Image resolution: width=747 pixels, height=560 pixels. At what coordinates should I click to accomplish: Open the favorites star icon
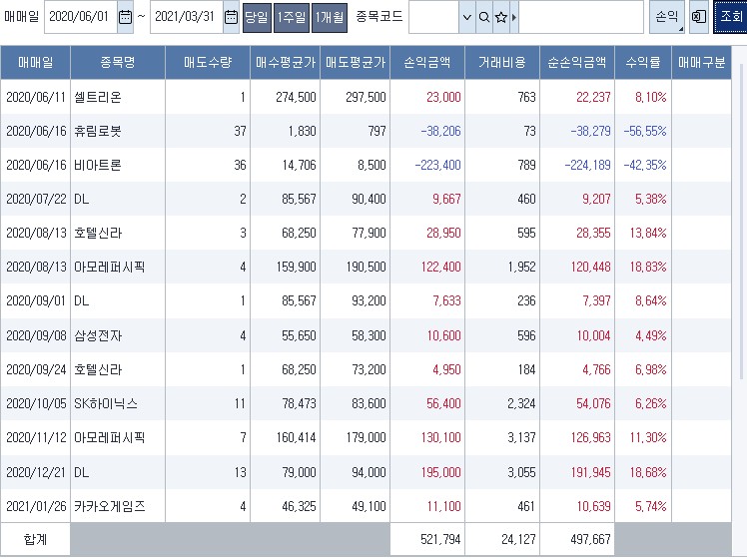500,17
